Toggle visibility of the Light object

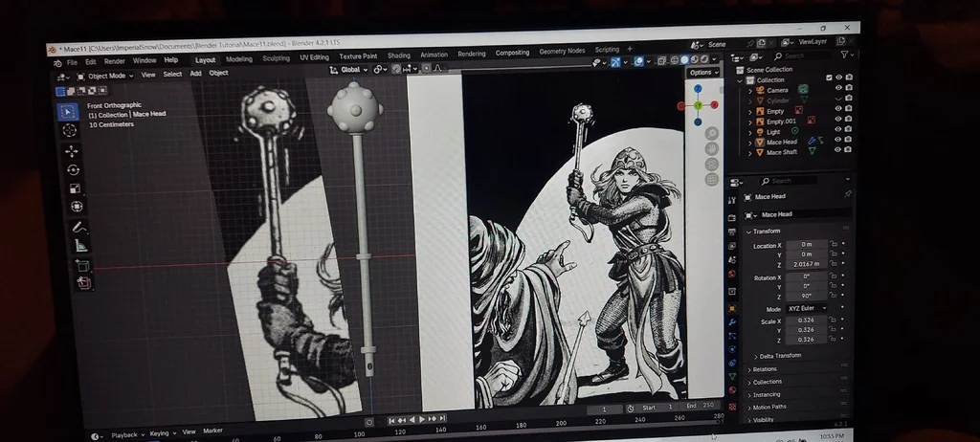(x=838, y=131)
